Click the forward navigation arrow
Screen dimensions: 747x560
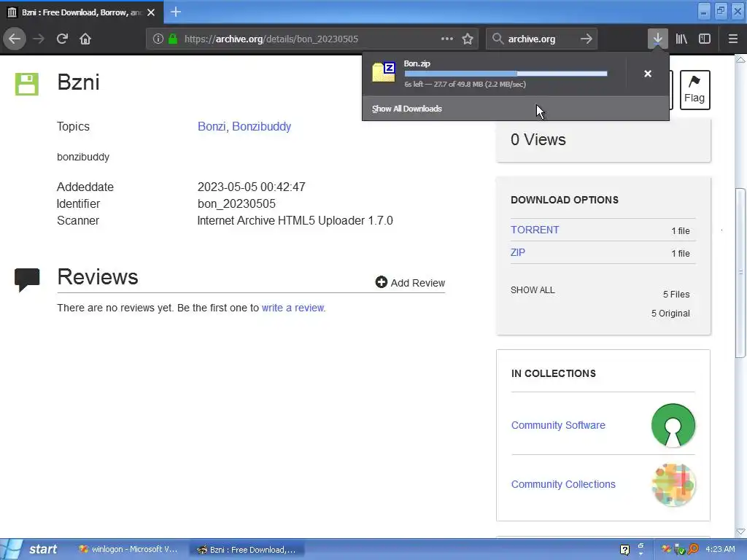point(39,39)
